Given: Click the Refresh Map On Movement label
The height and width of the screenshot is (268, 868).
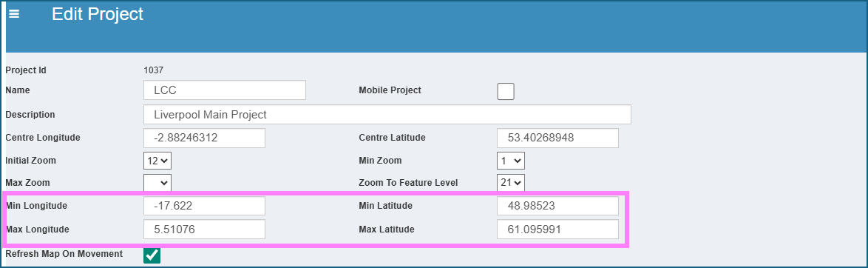Looking at the screenshot, I should [64, 254].
